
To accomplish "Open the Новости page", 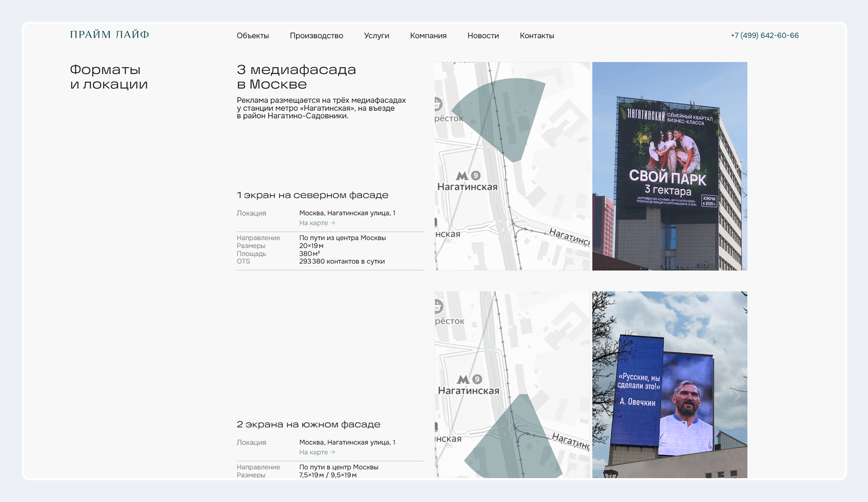I will (x=483, y=36).
